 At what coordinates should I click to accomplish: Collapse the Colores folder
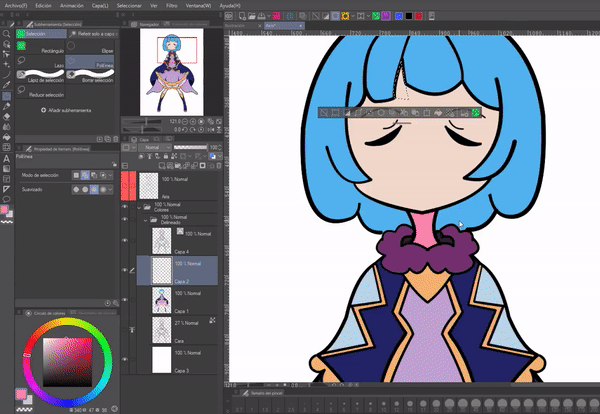coord(139,207)
